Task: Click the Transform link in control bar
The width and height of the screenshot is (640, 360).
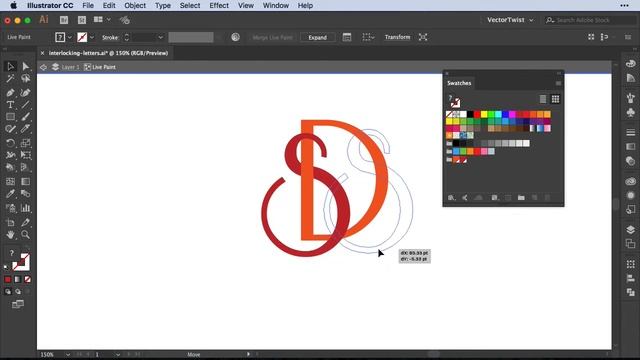Action: pos(397,37)
